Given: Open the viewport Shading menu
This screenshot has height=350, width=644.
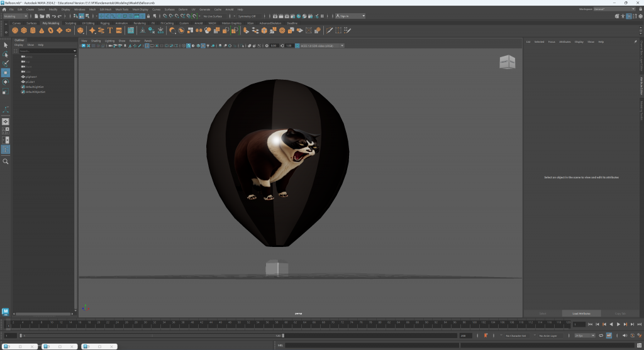Looking at the screenshot, I should click(x=96, y=41).
